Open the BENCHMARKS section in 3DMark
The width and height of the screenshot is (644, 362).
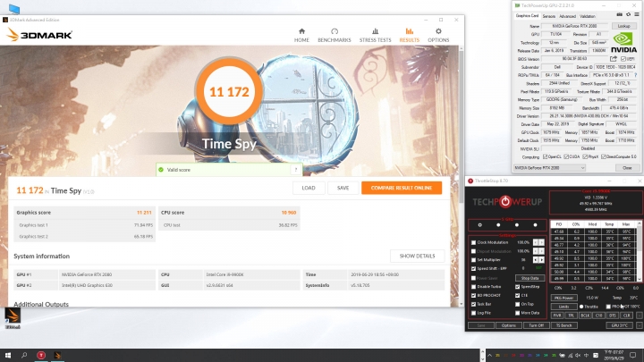click(x=335, y=35)
